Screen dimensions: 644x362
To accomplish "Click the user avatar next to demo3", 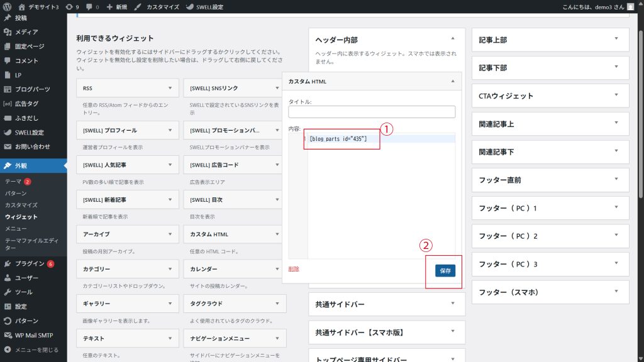I will click(x=630, y=7).
